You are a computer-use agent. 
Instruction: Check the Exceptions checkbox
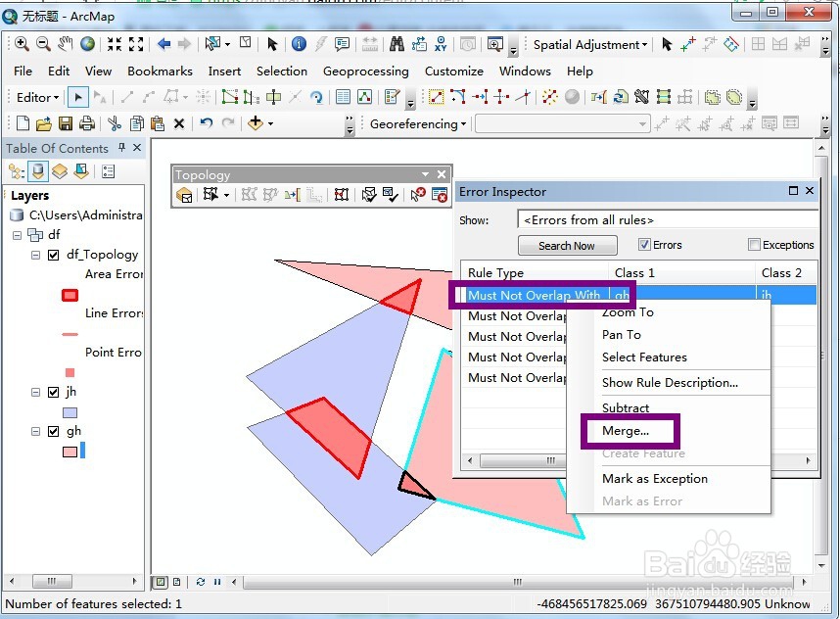754,245
